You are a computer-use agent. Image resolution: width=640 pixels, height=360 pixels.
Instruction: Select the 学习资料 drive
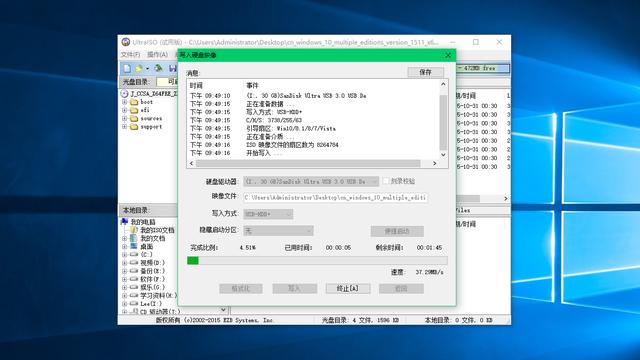point(158,295)
